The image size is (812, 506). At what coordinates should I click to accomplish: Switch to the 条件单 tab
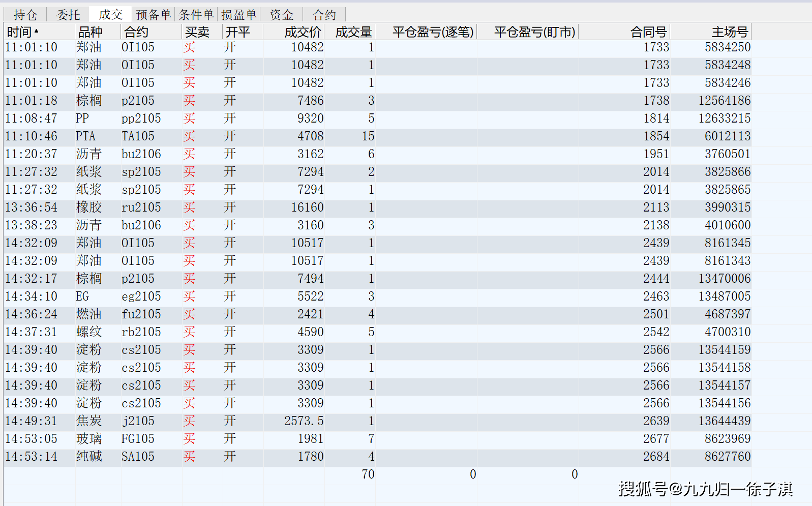pos(196,15)
